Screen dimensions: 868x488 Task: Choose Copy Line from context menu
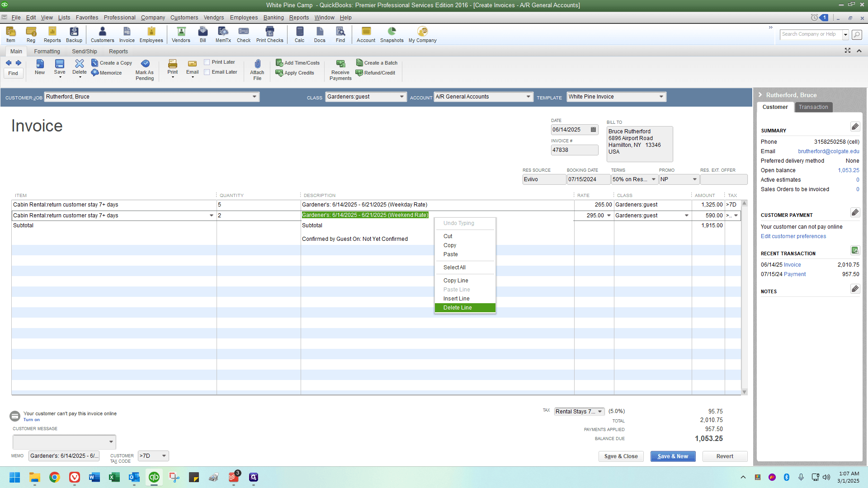[x=465, y=281]
